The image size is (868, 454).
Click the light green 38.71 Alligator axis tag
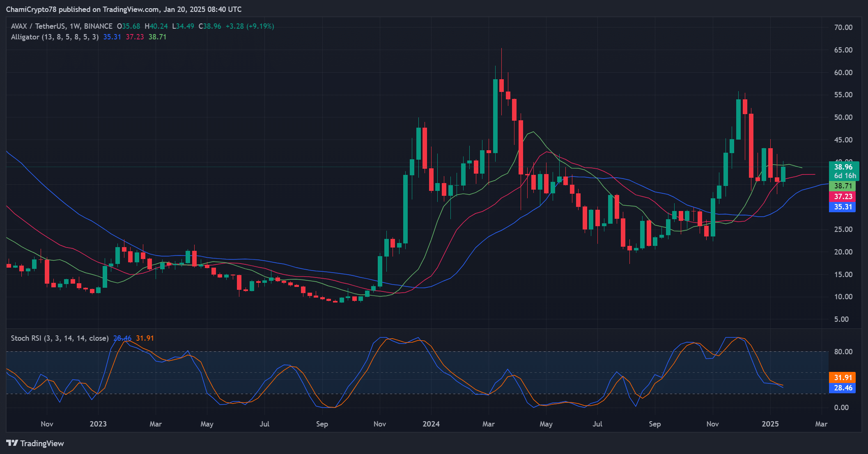[x=843, y=186]
